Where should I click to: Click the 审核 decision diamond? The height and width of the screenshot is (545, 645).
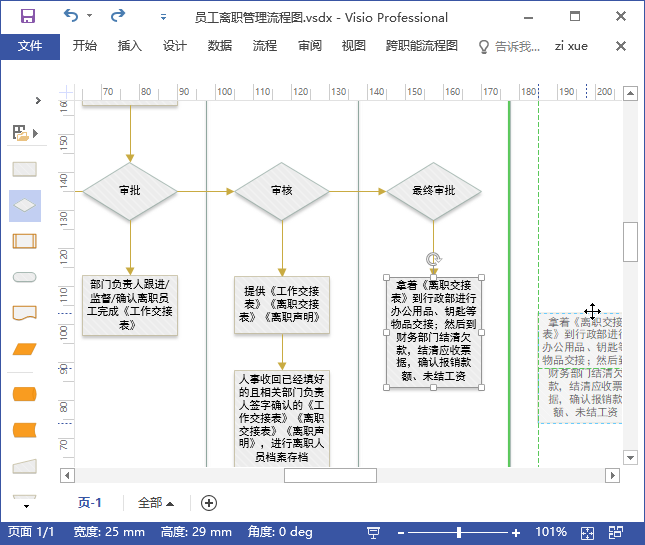tap(282, 191)
